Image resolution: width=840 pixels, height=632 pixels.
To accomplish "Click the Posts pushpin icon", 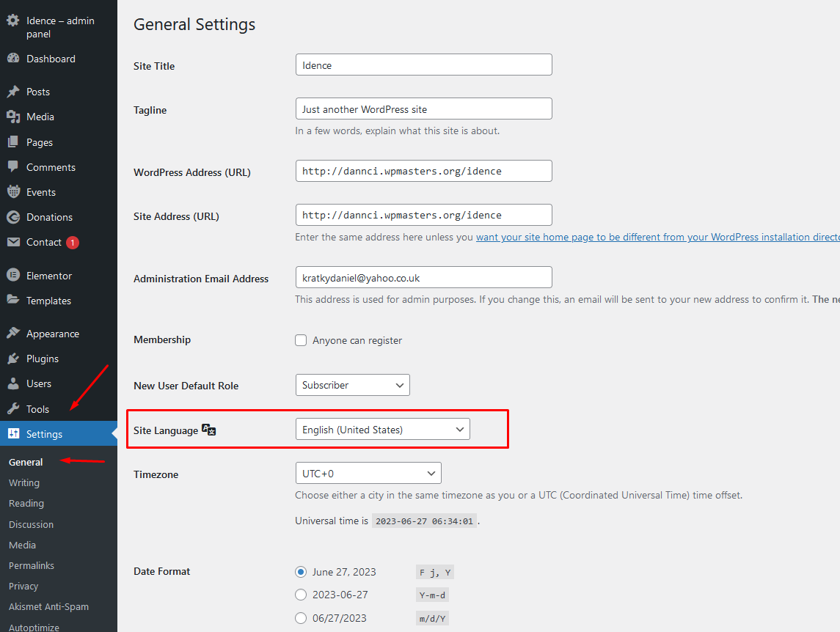I will coord(13,92).
